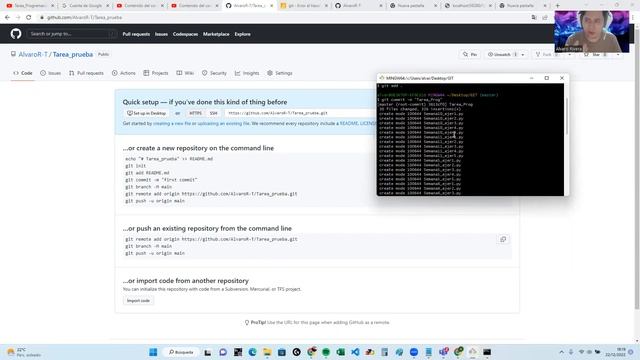Maximize the MINGW64 terminal window
This screenshot has height=360, width=640.
pos(547,78)
